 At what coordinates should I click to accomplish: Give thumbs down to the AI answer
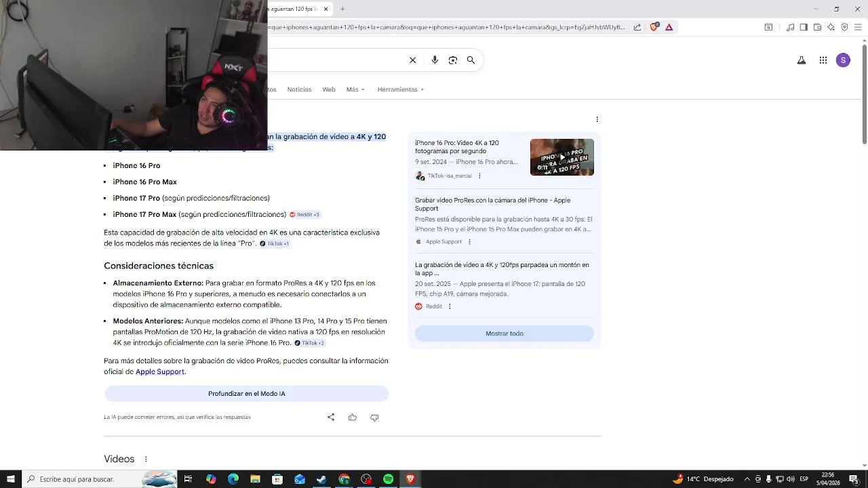click(374, 418)
